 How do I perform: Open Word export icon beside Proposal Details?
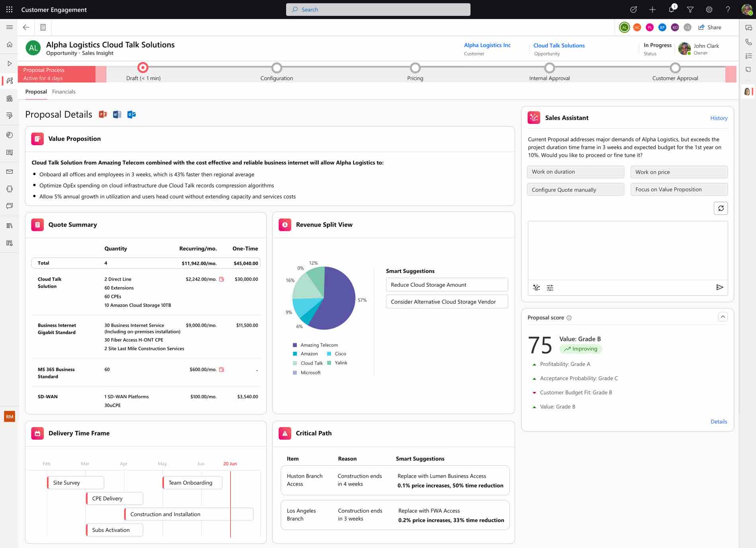click(117, 115)
